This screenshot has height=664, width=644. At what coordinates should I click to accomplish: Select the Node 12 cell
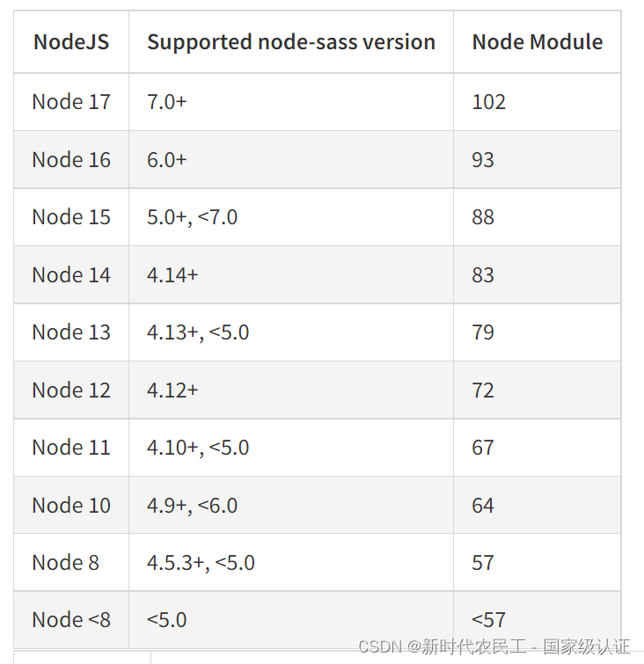coord(71,390)
